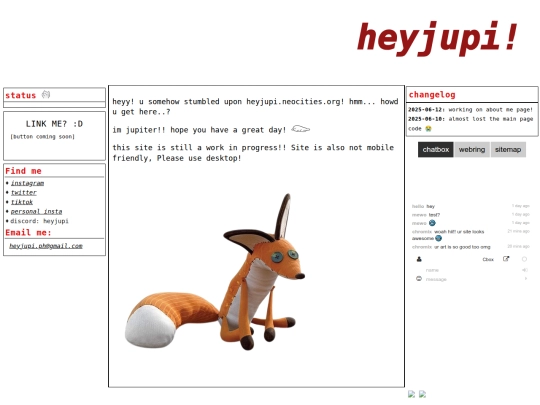Switch to the webring tab
Image resolution: width=540 pixels, height=405 pixels.
tap(472, 149)
